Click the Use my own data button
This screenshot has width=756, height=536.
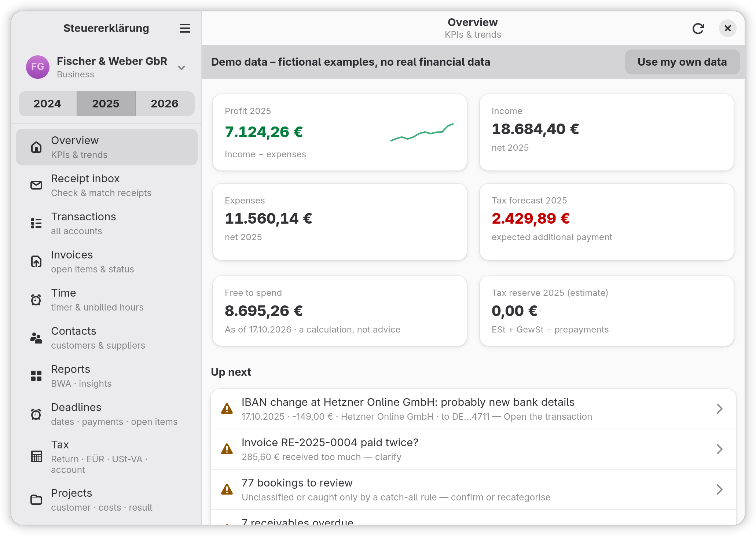coord(682,62)
